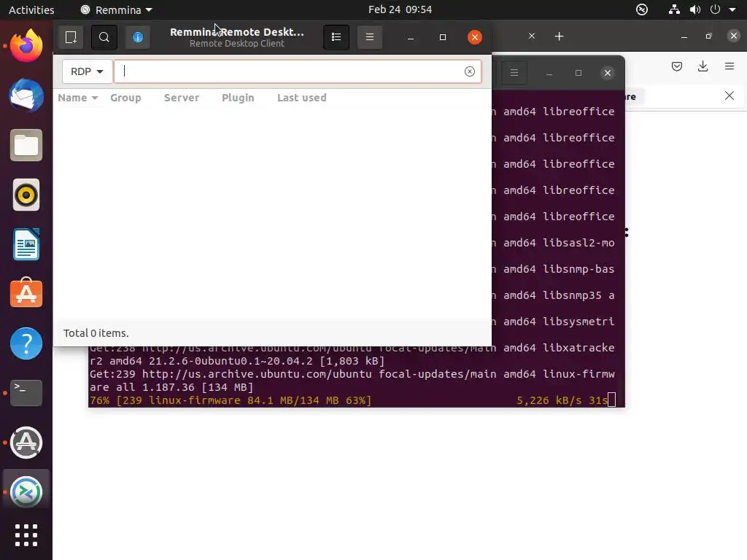
Task: Launch Thunderbird Mail from the dock
Action: click(x=26, y=96)
